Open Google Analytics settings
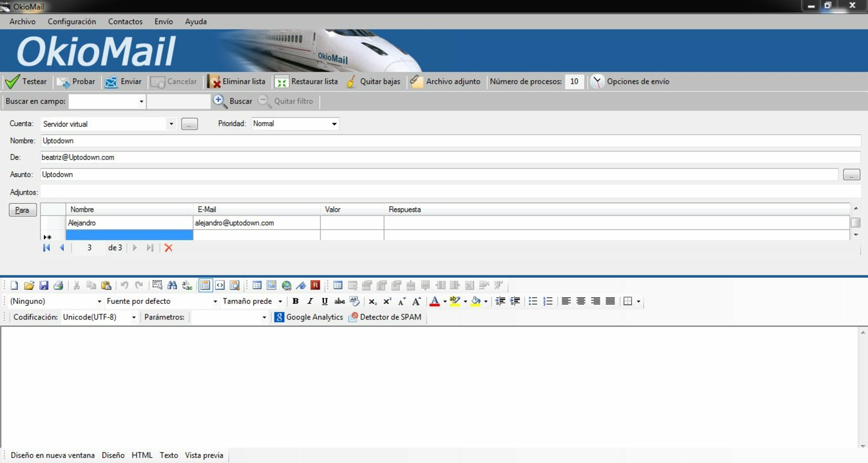This screenshot has width=868, height=463. pos(309,317)
